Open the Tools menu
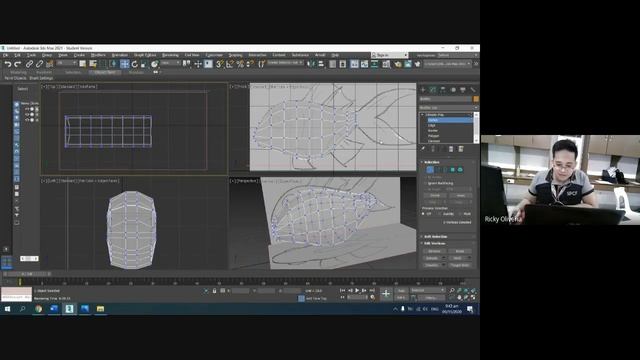640x360 pixels. point(31,55)
